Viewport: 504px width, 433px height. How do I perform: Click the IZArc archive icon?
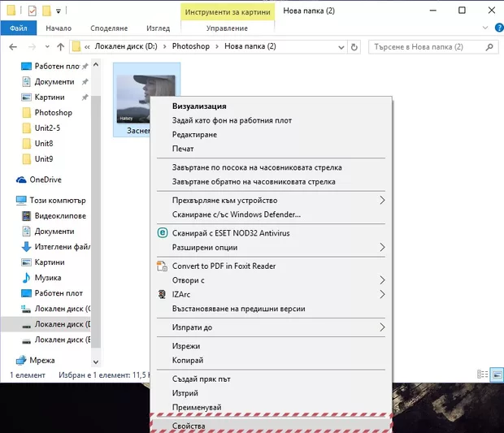(162, 294)
